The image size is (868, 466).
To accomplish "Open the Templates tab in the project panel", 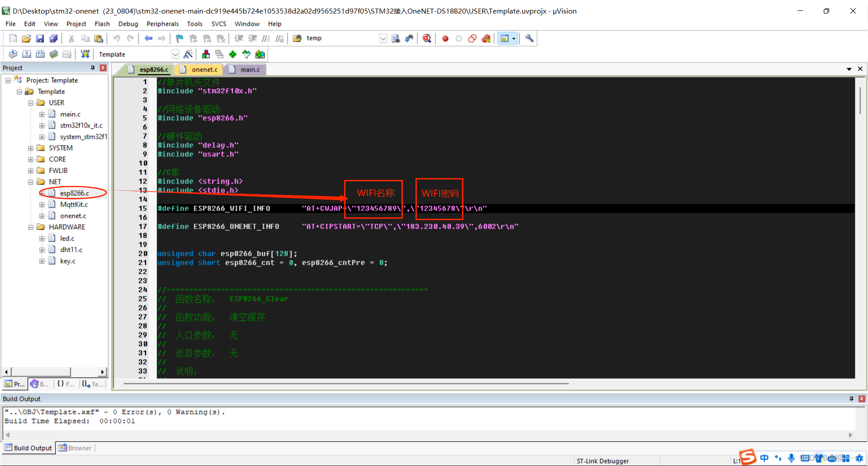I will [x=93, y=384].
